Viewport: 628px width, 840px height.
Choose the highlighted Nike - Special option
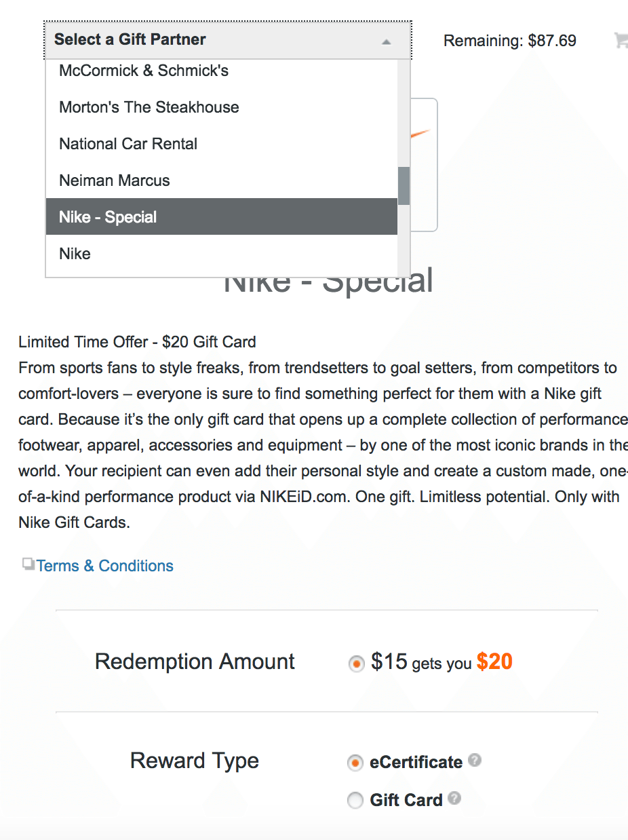point(108,217)
